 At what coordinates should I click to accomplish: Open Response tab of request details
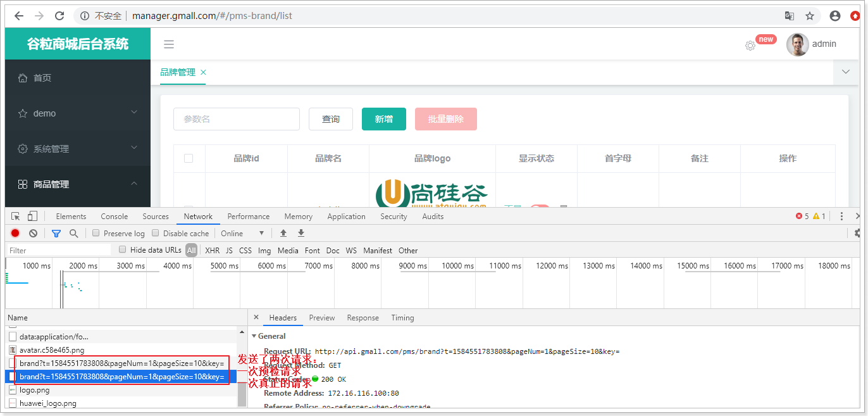click(363, 318)
